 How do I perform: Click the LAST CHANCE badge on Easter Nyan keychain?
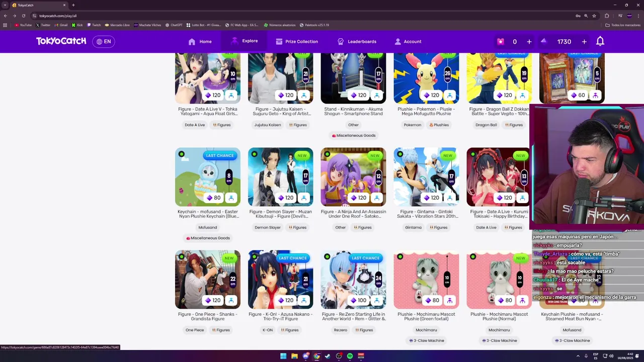[x=220, y=155]
